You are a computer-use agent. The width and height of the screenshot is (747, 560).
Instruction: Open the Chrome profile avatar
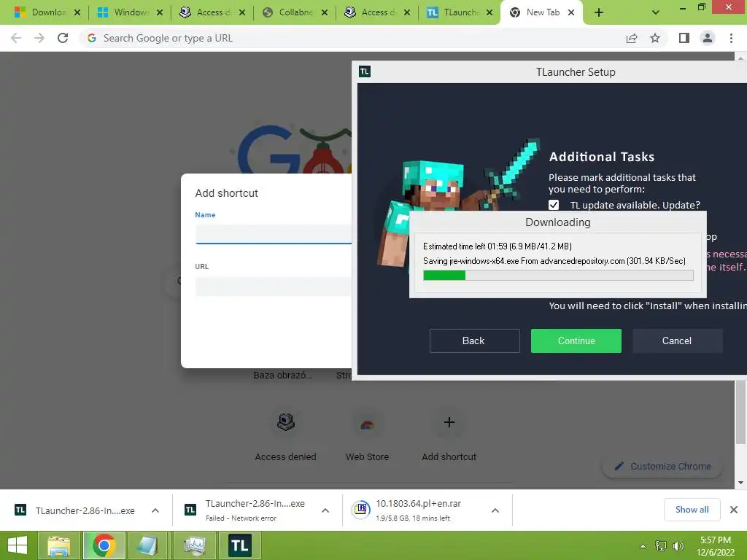[708, 38]
